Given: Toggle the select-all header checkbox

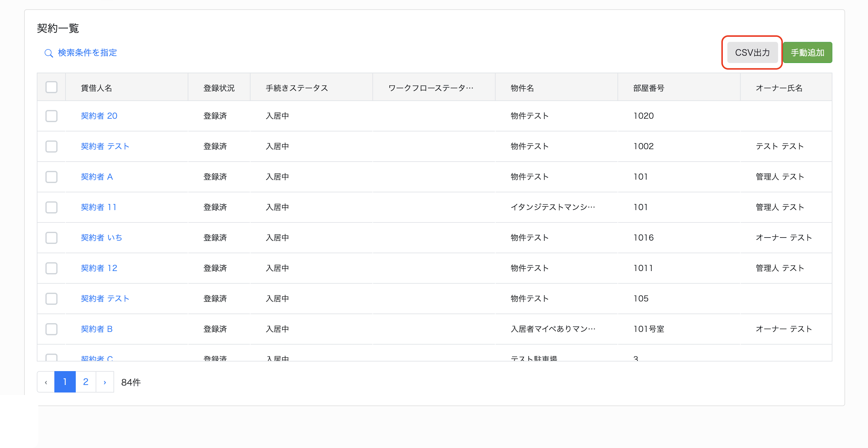Looking at the screenshot, I should point(52,87).
